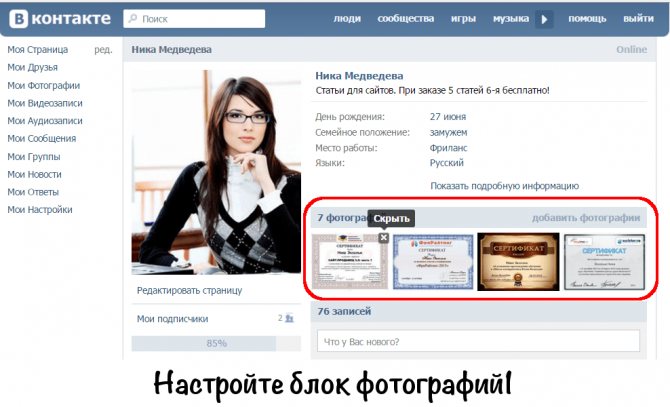Open Мои Фотографии
Screen dimensions: 670x407
(x=44, y=85)
